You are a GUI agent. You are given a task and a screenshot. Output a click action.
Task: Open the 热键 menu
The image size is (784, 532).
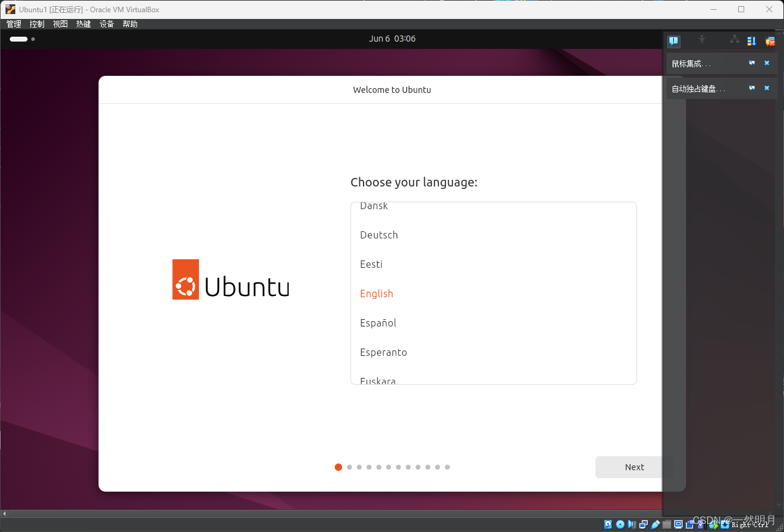(x=84, y=24)
